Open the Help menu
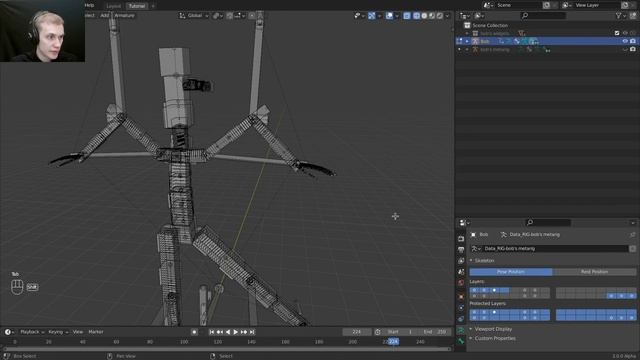640x360 pixels. (89, 5)
